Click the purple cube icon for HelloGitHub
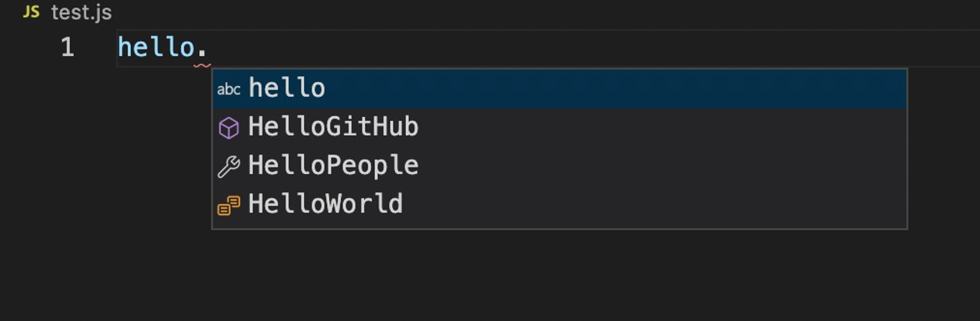The image size is (980, 321). coord(229,128)
